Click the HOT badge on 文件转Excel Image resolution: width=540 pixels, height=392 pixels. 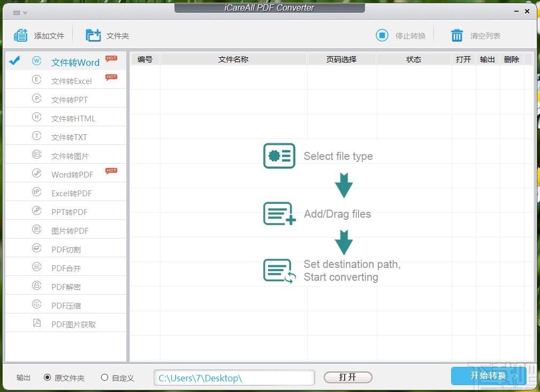click(111, 77)
